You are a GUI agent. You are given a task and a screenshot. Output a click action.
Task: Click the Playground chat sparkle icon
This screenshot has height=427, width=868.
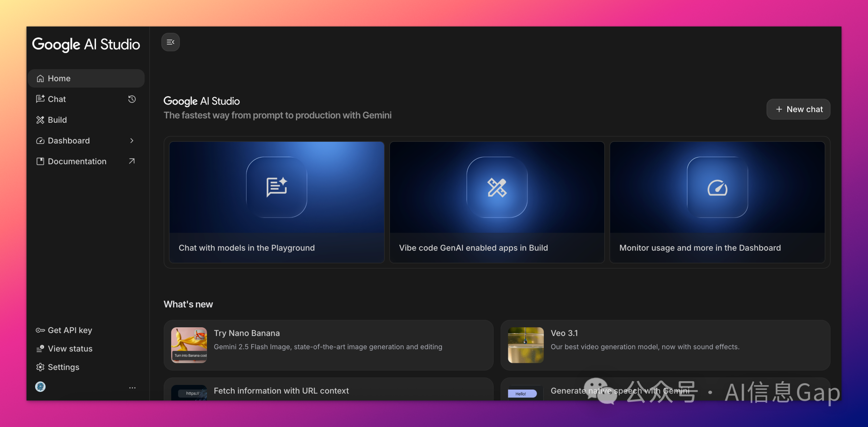pyautogui.click(x=276, y=187)
